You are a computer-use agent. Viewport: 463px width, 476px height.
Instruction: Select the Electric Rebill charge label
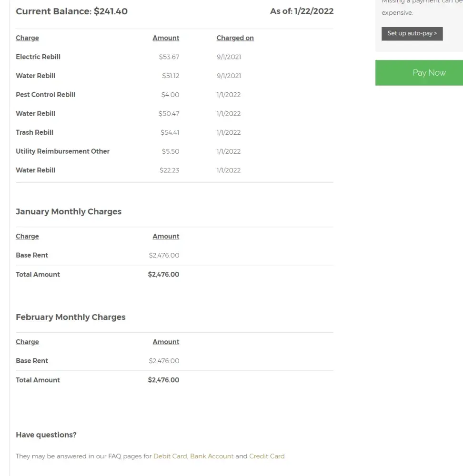[x=38, y=57]
